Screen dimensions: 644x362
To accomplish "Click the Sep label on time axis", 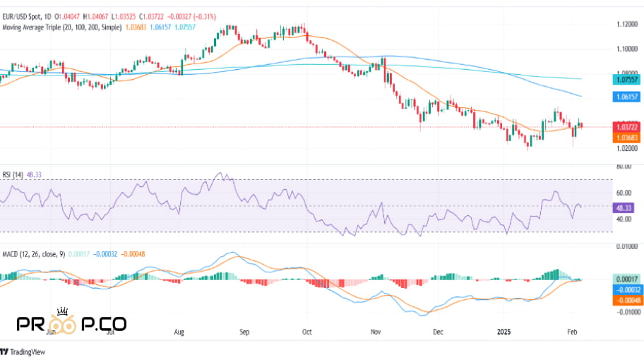I will [x=244, y=332].
